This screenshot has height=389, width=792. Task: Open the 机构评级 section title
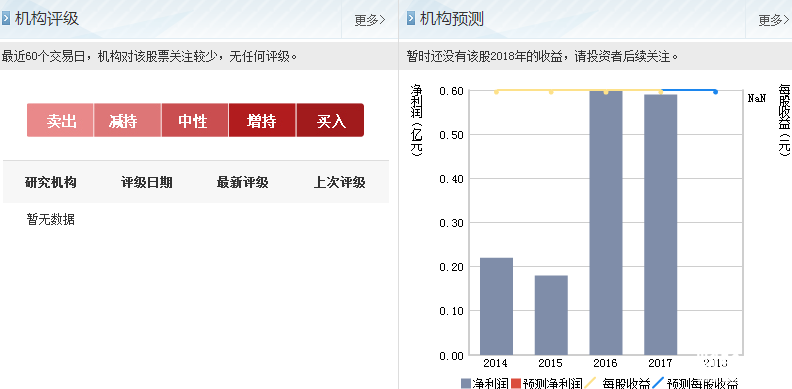[x=46, y=19]
